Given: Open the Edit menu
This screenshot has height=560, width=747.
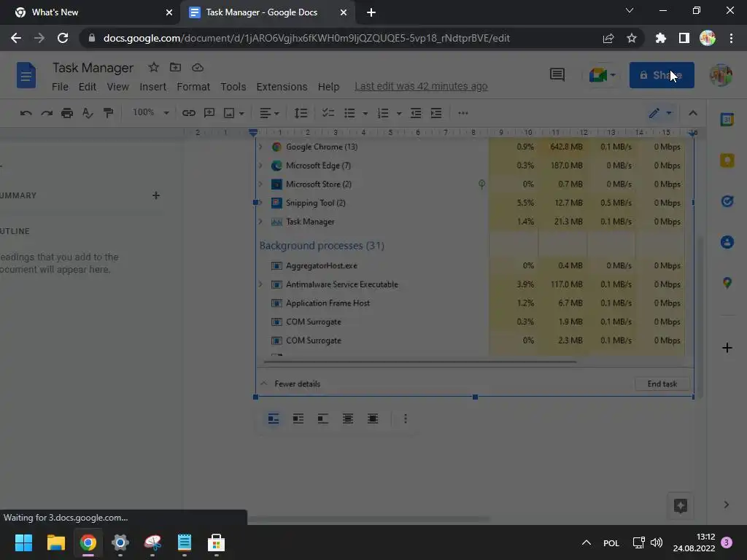Looking at the screenshot, I should pos(88,87).
